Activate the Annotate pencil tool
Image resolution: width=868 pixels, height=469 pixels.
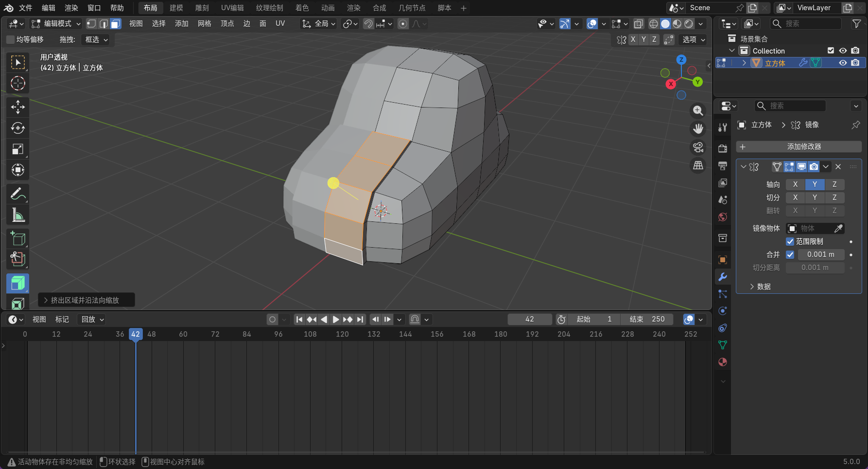(x=18, y=194)
